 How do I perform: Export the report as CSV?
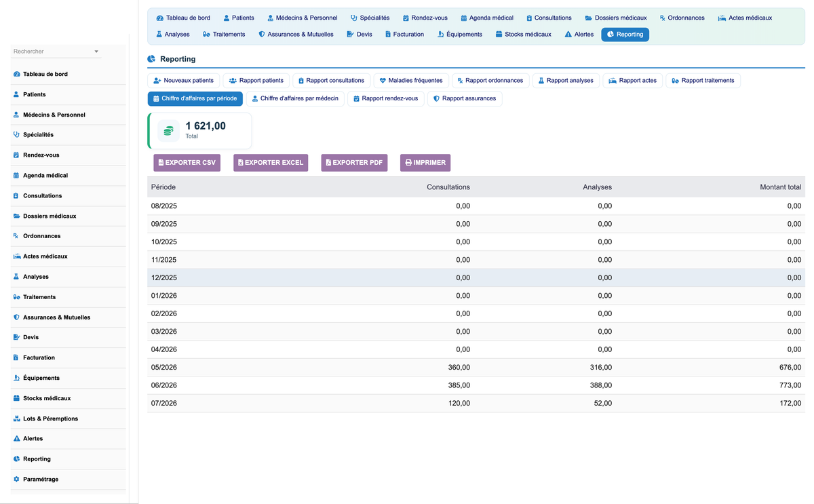pos(187,163)
